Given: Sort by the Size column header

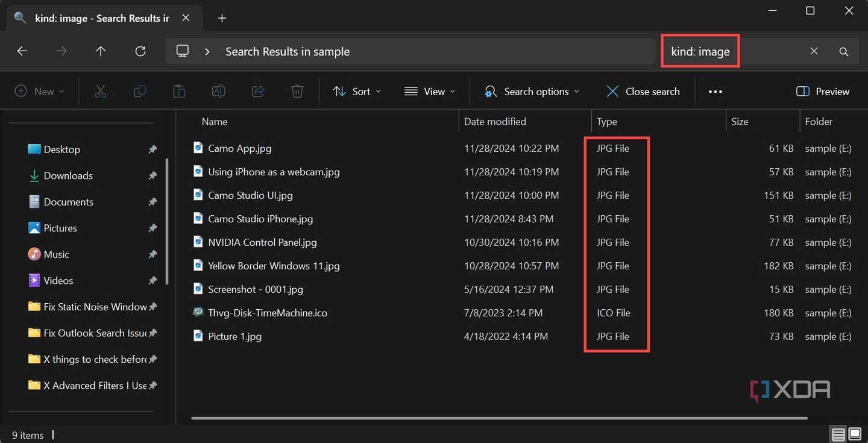Looking at the screenshot, I should coord(740,122).
